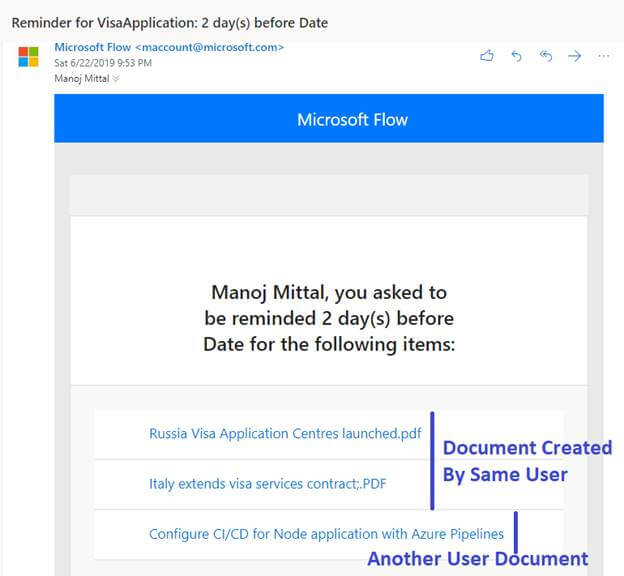Open the more actions ellipsis menu

(604, 56)
